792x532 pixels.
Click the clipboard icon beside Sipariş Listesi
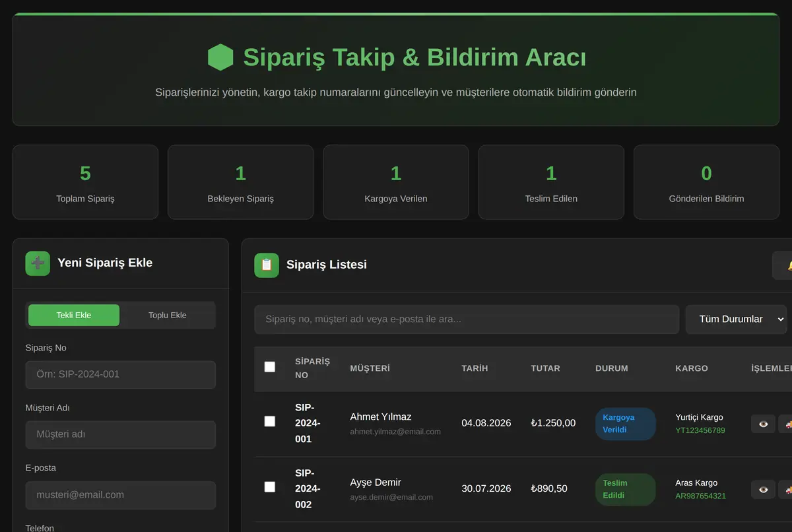[267, 265]
